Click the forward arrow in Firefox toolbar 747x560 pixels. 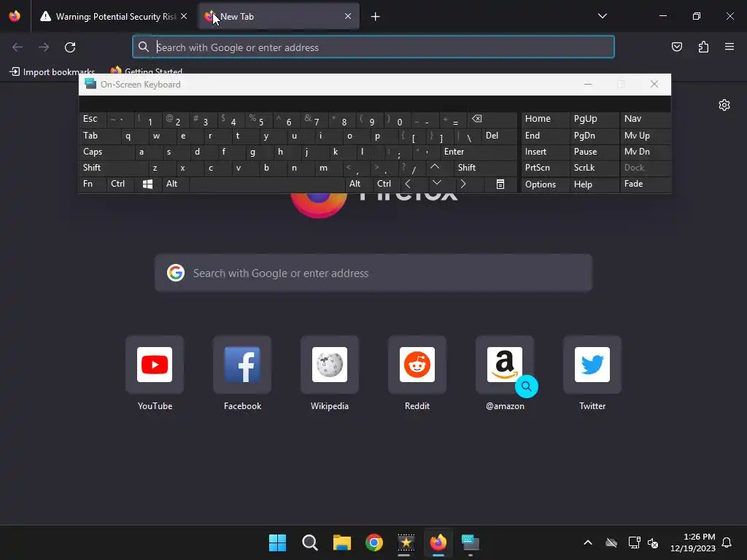[x=44, y=47]
